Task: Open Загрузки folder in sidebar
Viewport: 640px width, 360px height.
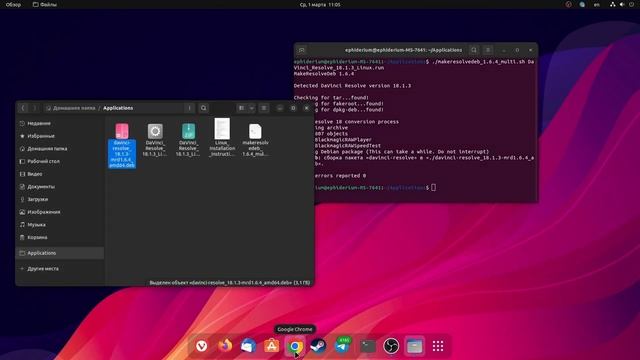Action: (60, 199)
